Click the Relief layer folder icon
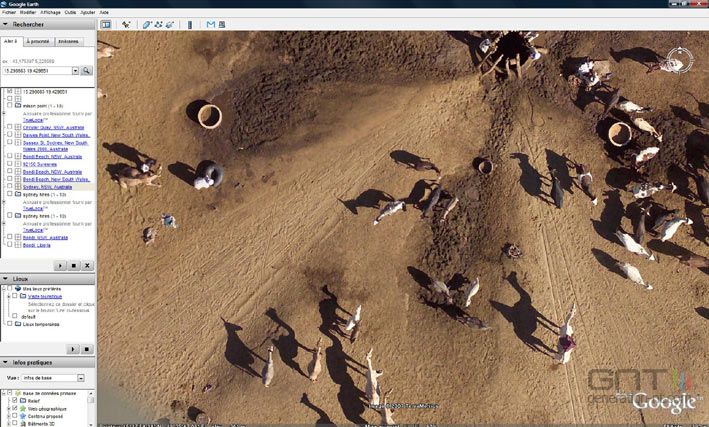Image resolution: width=709 pixels, height=427 pixels. point(23,401)
